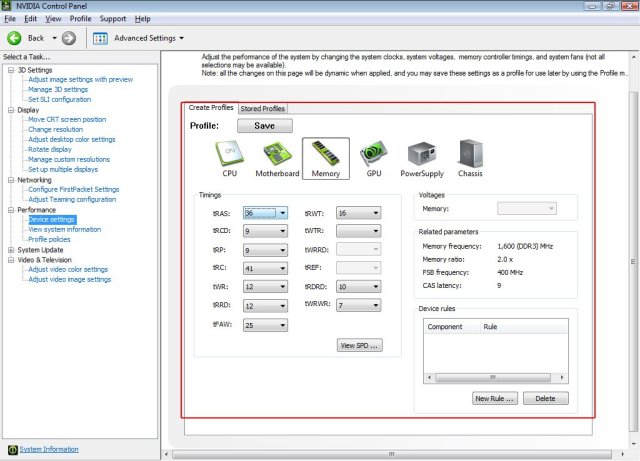Open the Back history dropdown arrow
Viewport: 640px width, 461px height.
pyautogui.click(x=54, y=38)
